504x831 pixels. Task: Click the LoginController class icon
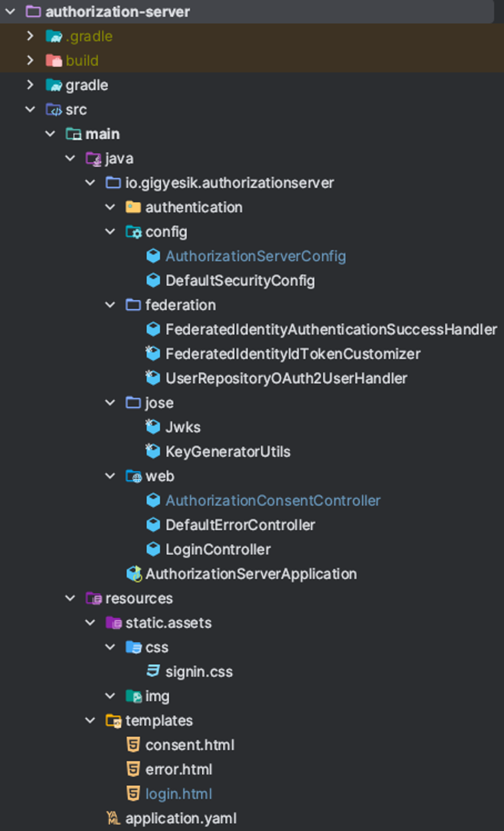(153, 549)
